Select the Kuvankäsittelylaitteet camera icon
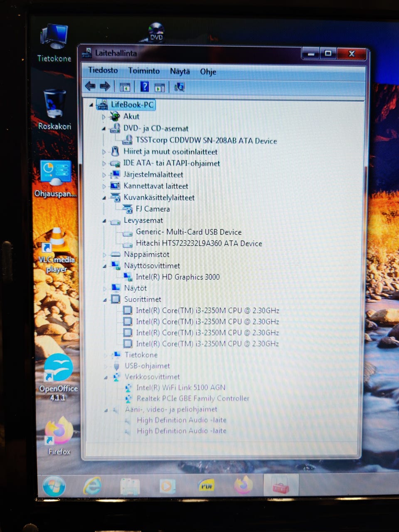 click(115, 197)
